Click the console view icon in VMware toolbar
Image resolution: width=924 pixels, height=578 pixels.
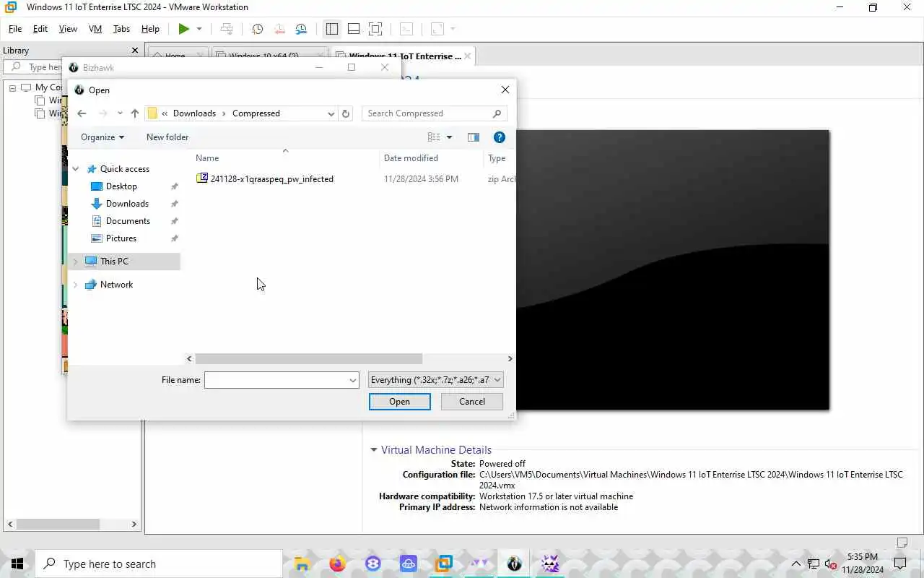(x=407, y=29)
